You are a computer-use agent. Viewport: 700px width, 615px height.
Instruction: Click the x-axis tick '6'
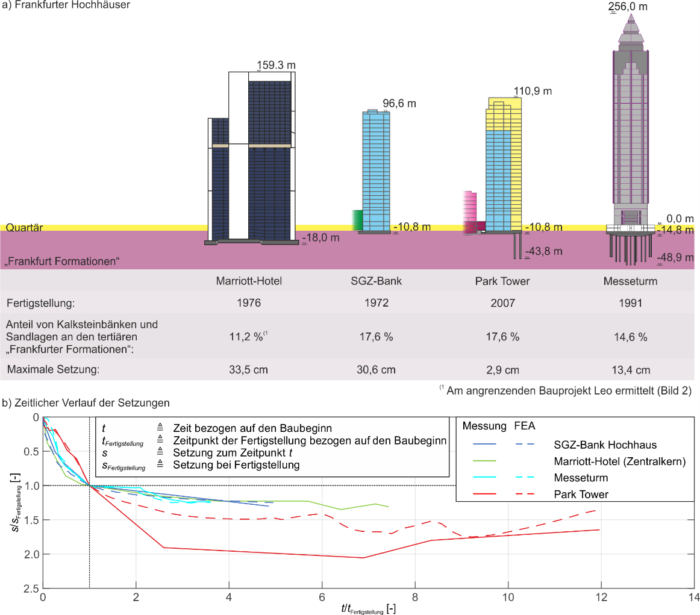(x=322, y=597)
